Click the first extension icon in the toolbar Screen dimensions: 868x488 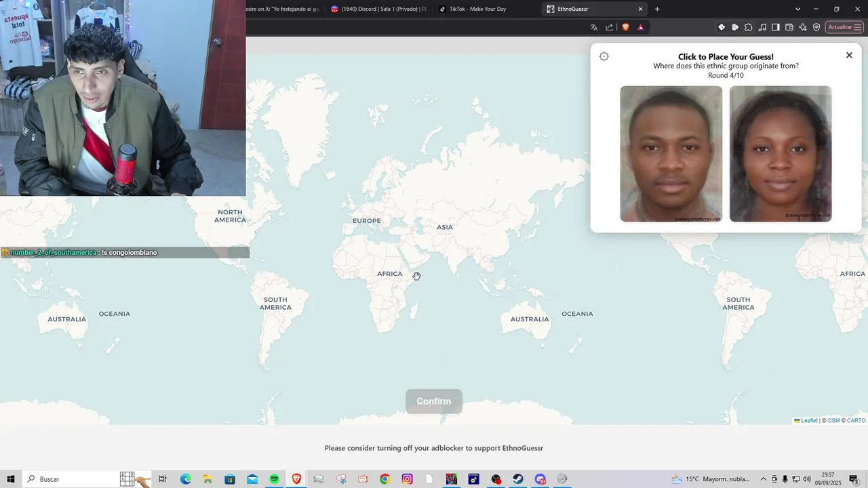[722, 27]
